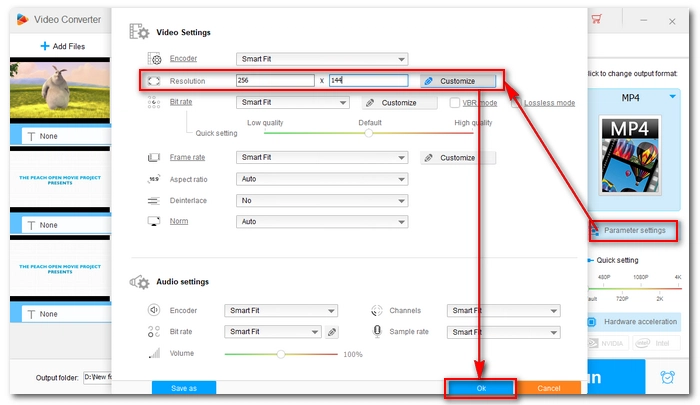Open the video Encoder Smart Fit dropdown
Viewport: 700px width, 405px height.
(x=322, y=59)
